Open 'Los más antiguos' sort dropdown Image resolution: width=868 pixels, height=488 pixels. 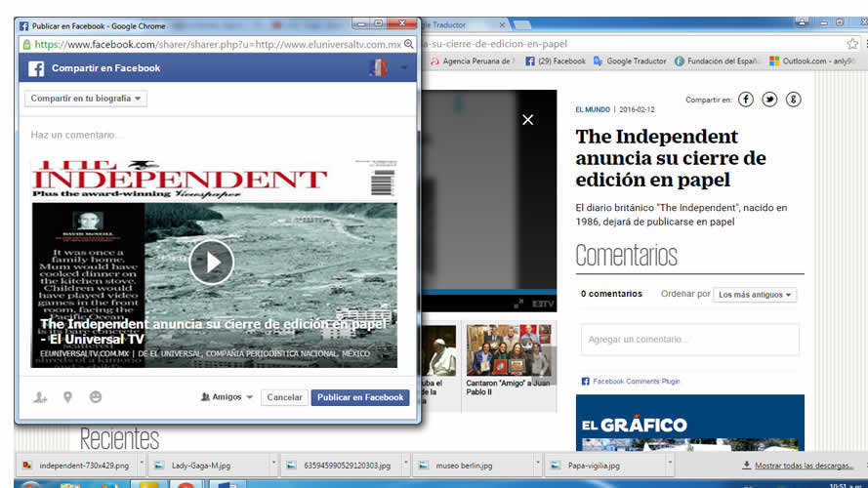tap(755, 295)
